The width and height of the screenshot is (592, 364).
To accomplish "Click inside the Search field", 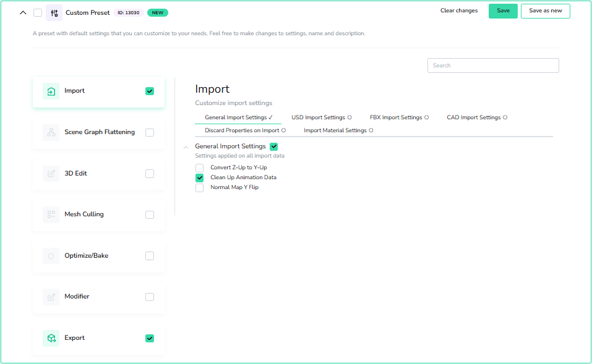I will tap(492, 65).
